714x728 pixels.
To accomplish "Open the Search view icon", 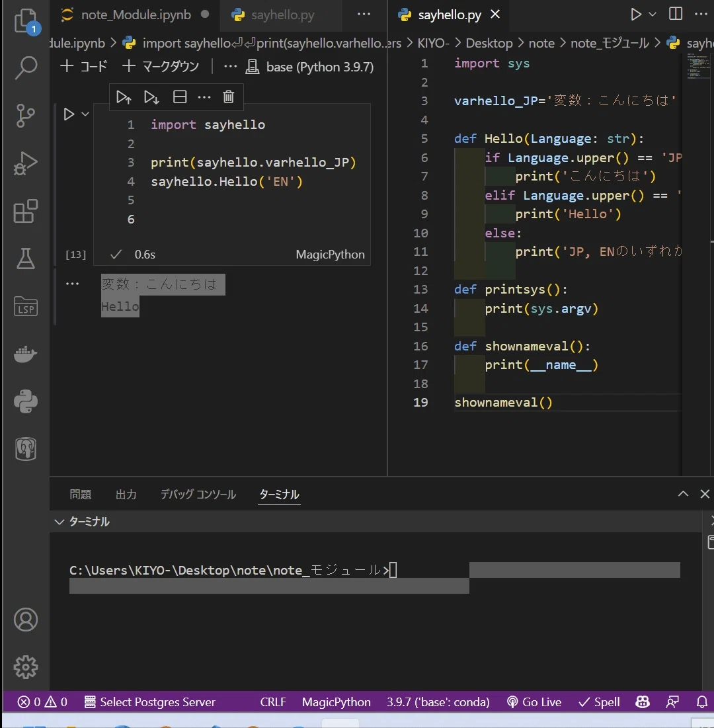I will 26,68.
